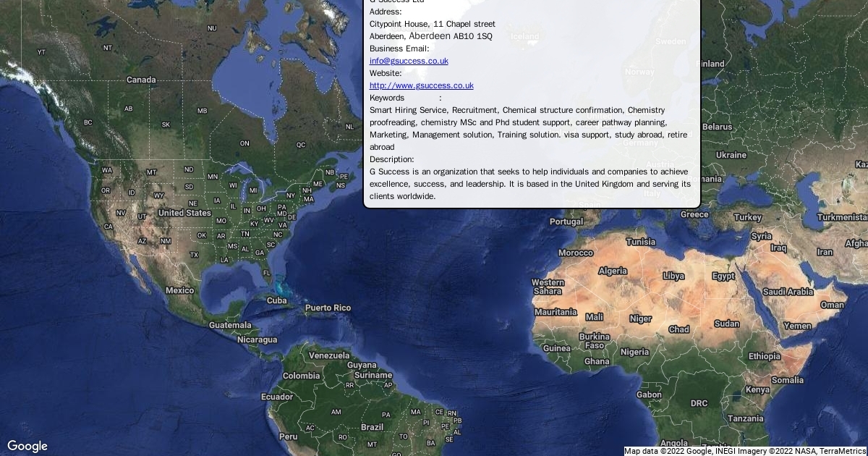Click the Egypt label on the map
Image resolution: width=868 pixels, height=456 pixels.
tap(723, 276)
